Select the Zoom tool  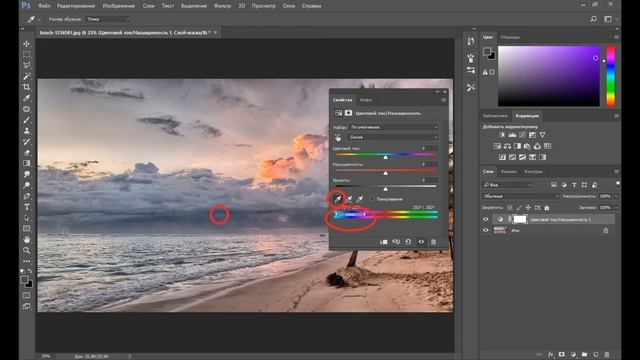point(27,250)
